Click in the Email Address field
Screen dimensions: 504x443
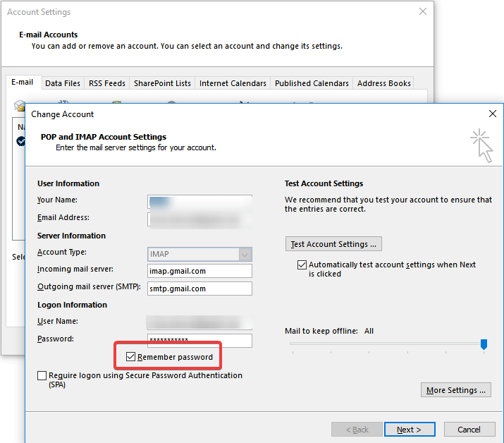(199, 219)
